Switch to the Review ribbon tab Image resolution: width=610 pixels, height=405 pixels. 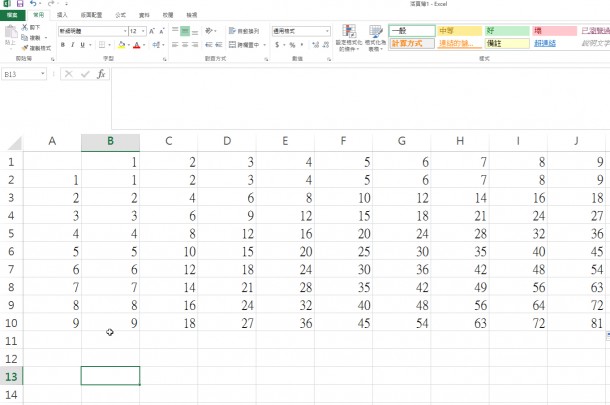coord(168,15)
